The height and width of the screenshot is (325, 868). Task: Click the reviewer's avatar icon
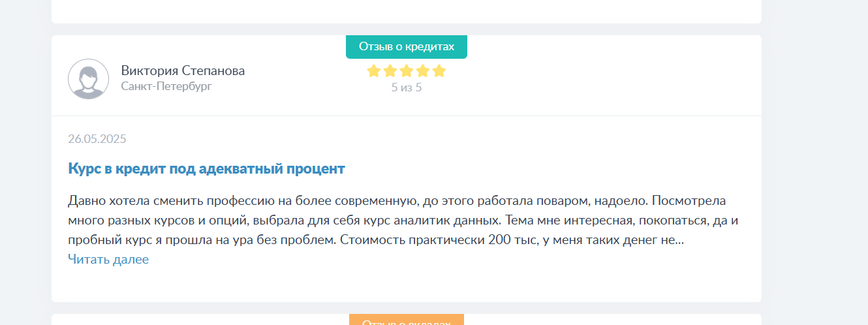click(88, 79)
